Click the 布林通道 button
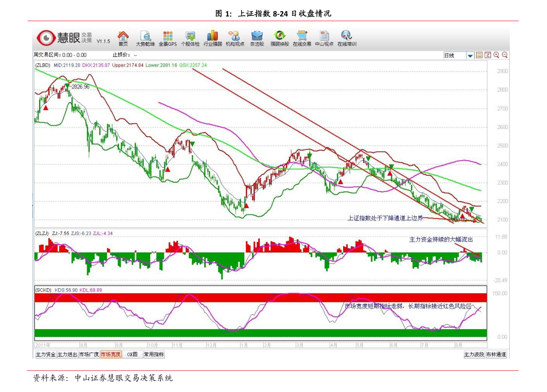This screenshot has height=392, width=547. pyautogui.click(x=496, y=354)
